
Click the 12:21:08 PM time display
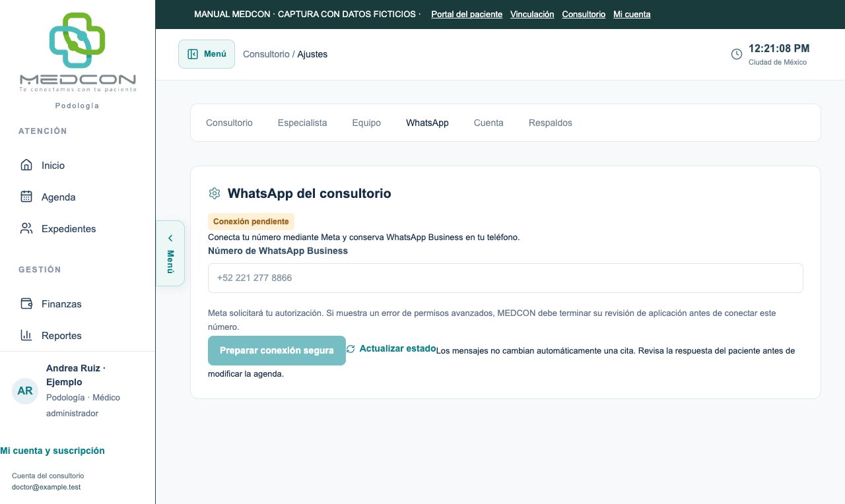click(779, 48)
